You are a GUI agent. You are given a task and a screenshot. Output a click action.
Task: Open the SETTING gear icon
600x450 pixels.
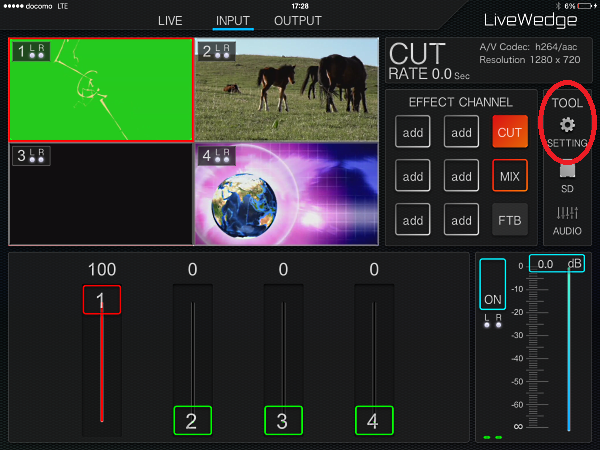tap(567, 125)
